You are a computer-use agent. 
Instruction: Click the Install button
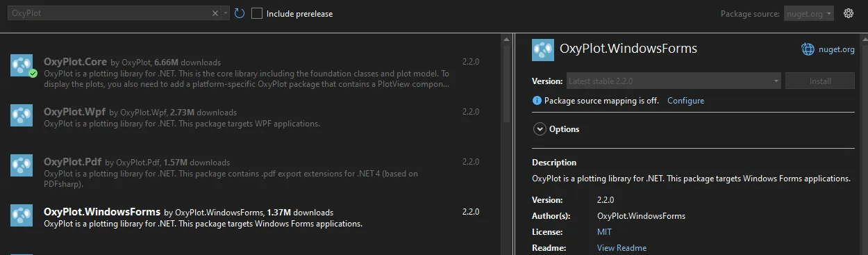[x=820, y=81]
